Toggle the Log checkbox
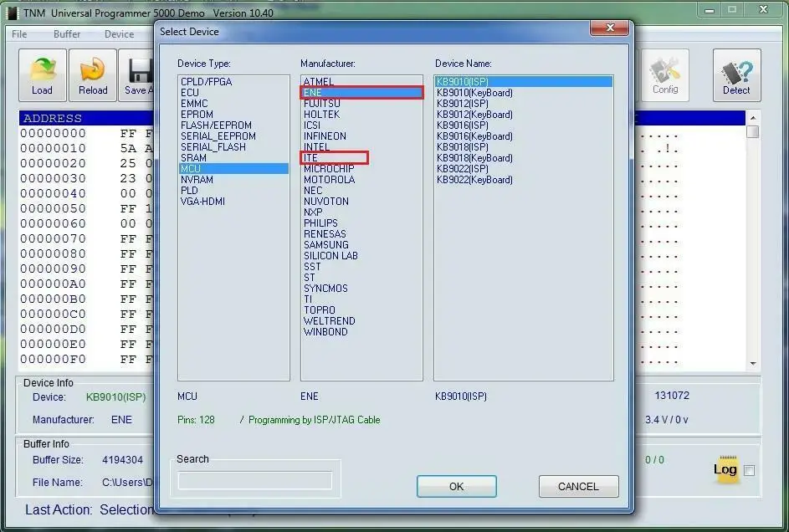 click(749, 471)
